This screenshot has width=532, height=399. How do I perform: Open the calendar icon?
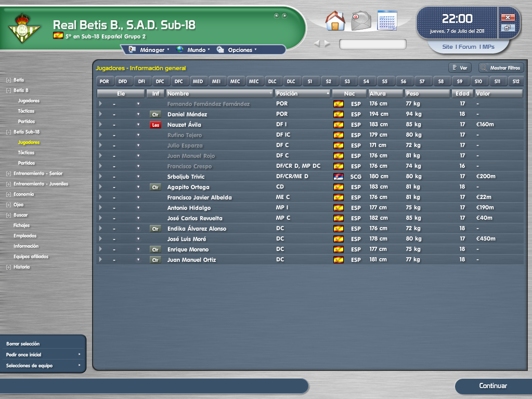387,20
